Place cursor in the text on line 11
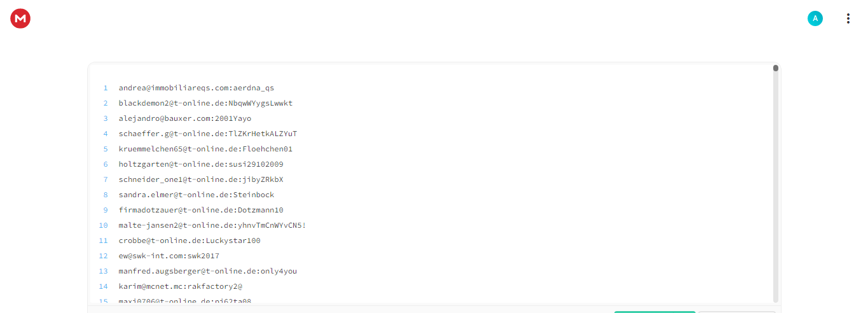The height and width of the screenshot is (313, 868). point(189,240)
